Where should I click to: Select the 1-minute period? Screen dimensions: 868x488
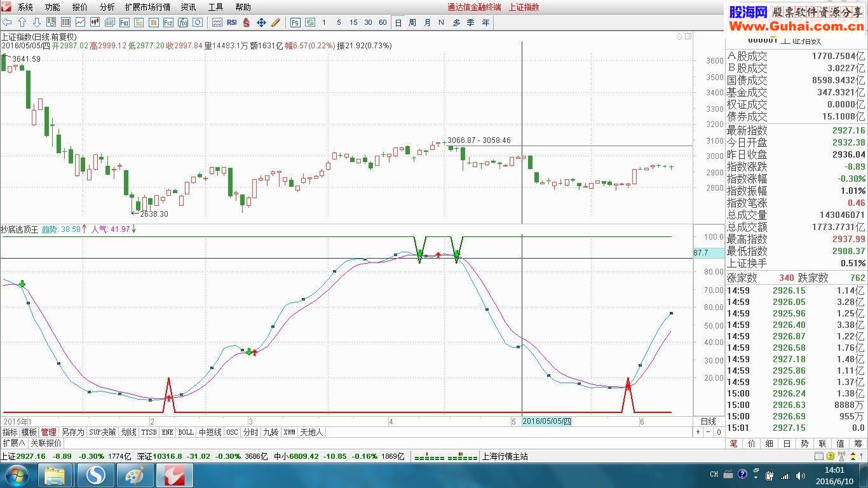point(324,22)
